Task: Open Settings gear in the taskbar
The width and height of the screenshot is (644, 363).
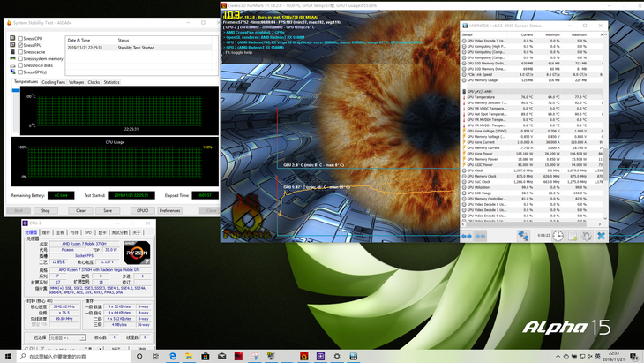Action: pos(337,357)
